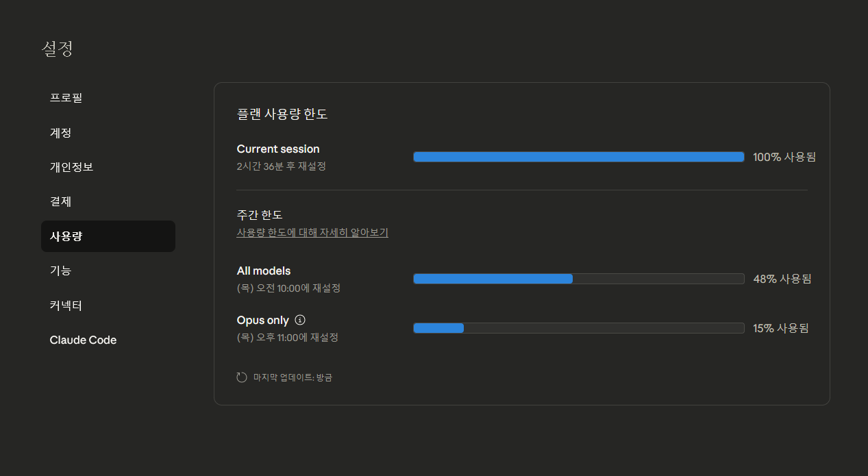This screenshot has width=868, height=476.
Task: Open the 결제 billing section
Action: point(61,202)
